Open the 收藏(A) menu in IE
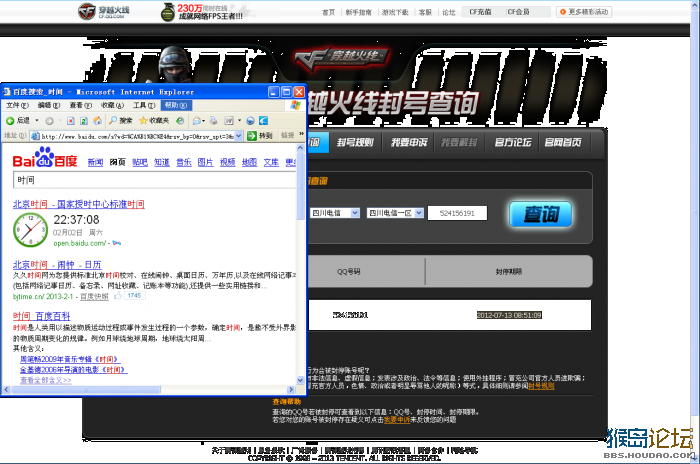Image resolution: width=700 pixels, height=464 pixels. tap(112, 105)
